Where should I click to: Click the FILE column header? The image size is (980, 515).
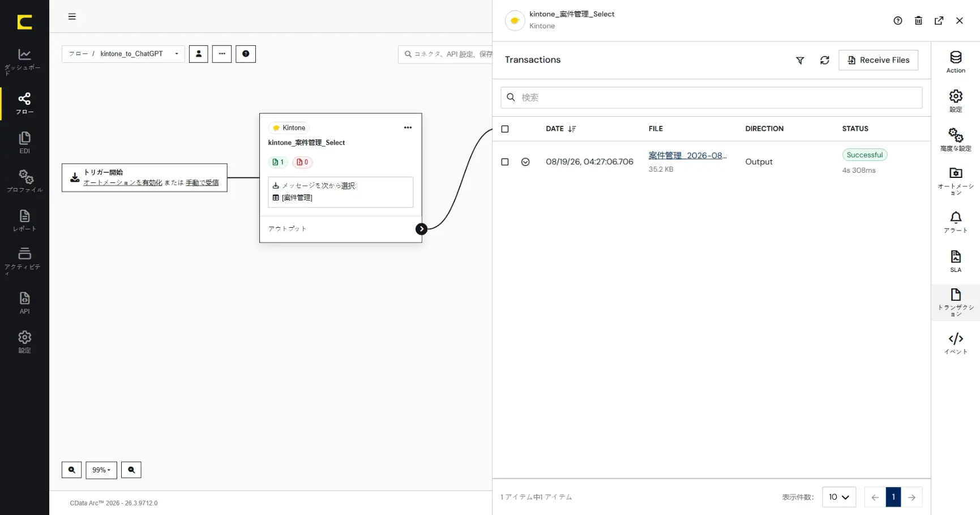(x=656, y=129)
